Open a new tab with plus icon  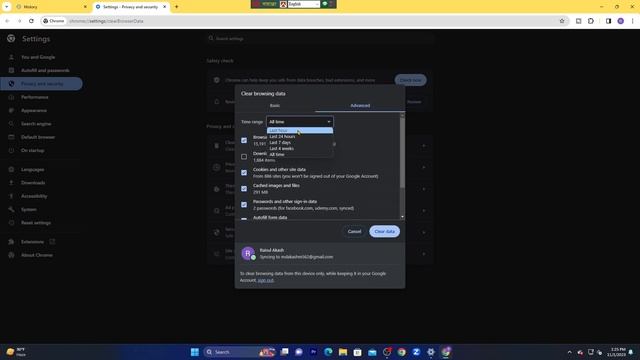176,7
